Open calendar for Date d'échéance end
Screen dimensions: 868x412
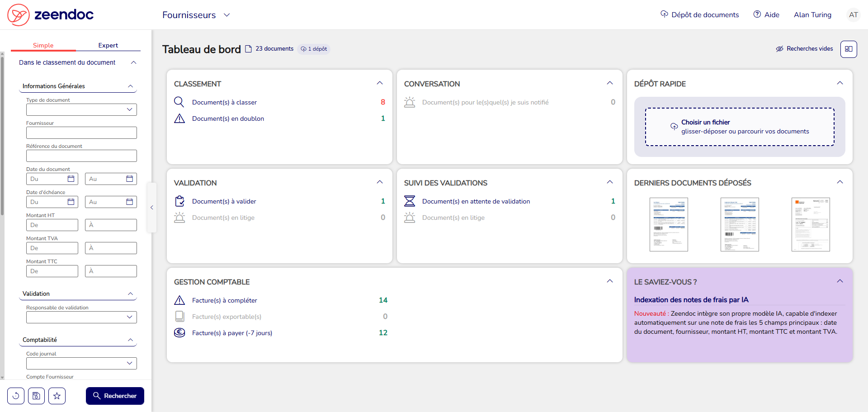click(129, 202)
